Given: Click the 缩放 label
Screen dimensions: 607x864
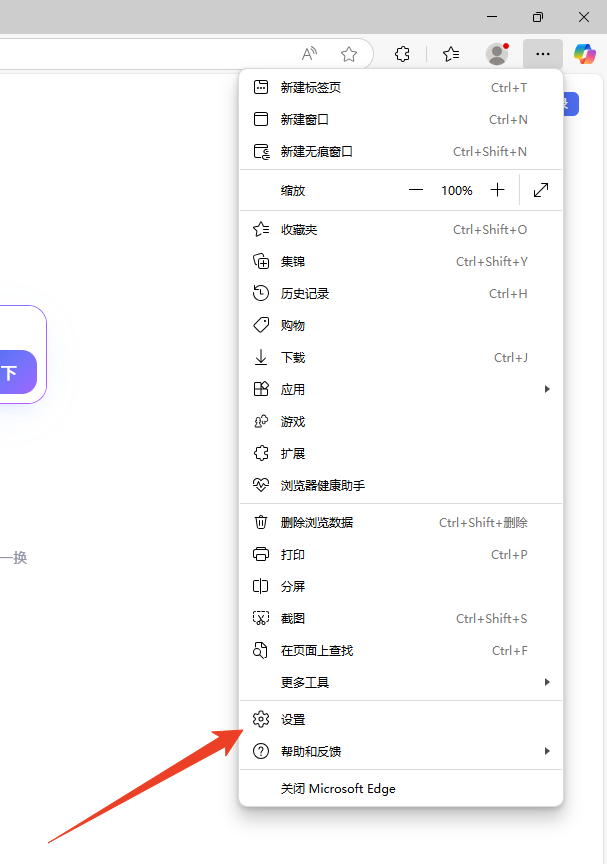Looking at the screenshot, I should (292, 191).
